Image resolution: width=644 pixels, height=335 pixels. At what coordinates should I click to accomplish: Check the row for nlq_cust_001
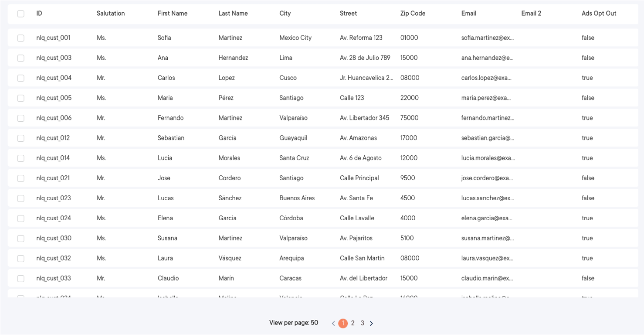coord(20,38)
